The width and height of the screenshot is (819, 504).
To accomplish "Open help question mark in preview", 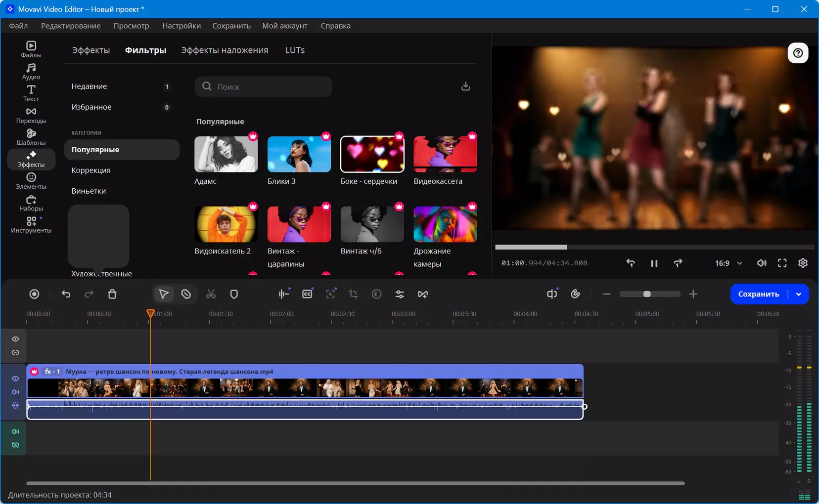I will (x=798, y=53).
